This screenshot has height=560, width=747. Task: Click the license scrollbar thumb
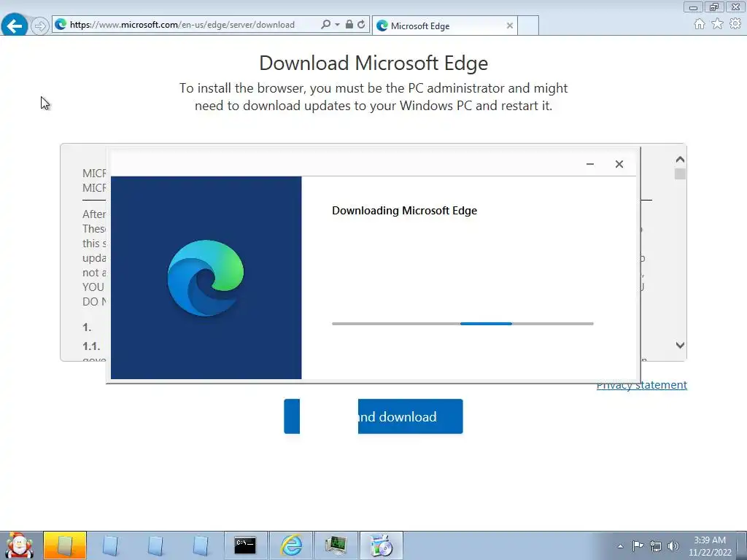pos(680,174)
